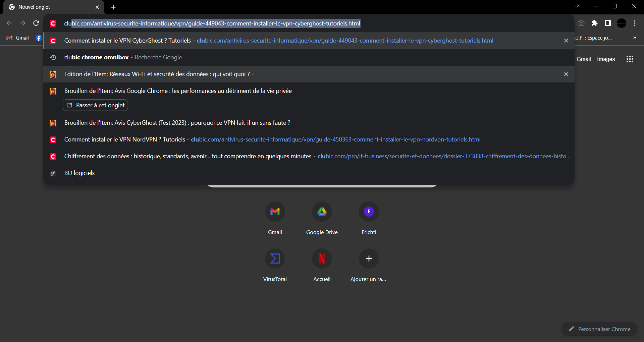The width and height of the screenshot is (644, 342).
Task: Open the profile avatar menu
Action: point(622,23)
